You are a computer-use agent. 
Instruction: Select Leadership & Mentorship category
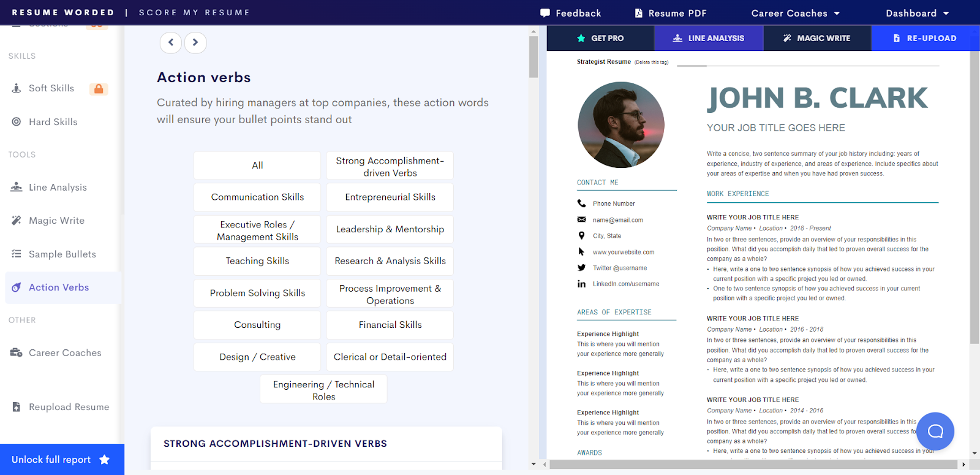[390, 229]
